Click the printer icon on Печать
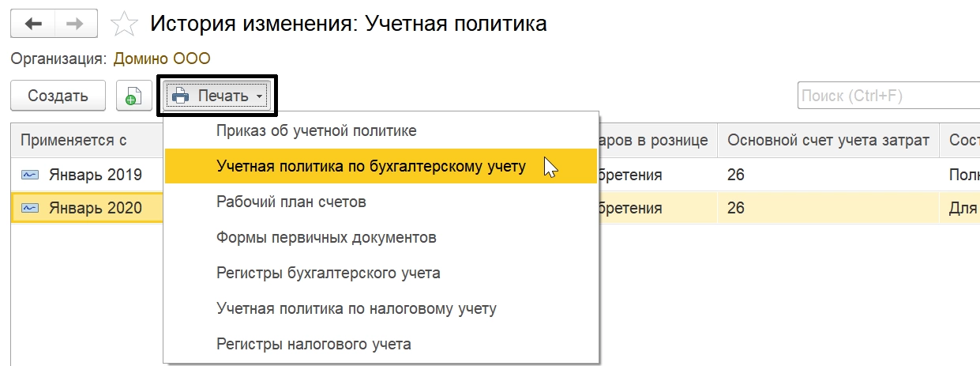Viewport: 980px width, 366px height. [181, 96]
